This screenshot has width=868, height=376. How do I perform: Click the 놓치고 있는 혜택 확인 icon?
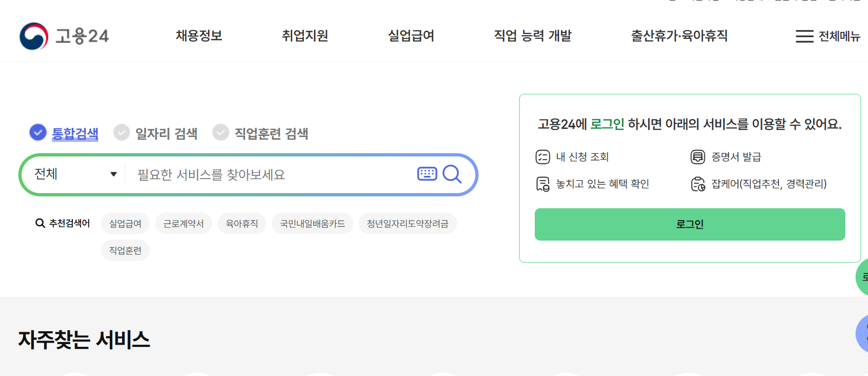click(x=542, y=183)
